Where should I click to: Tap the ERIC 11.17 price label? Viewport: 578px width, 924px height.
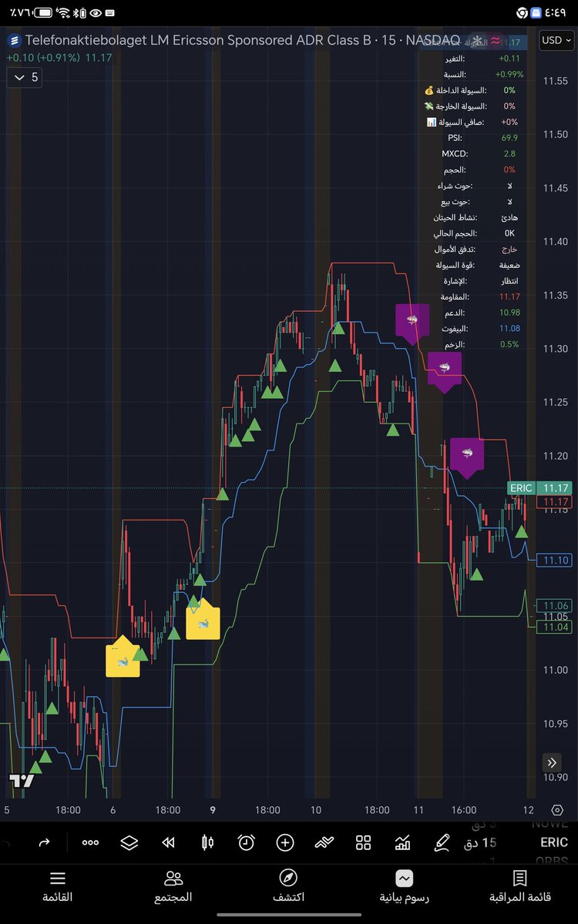pos(539,488)
